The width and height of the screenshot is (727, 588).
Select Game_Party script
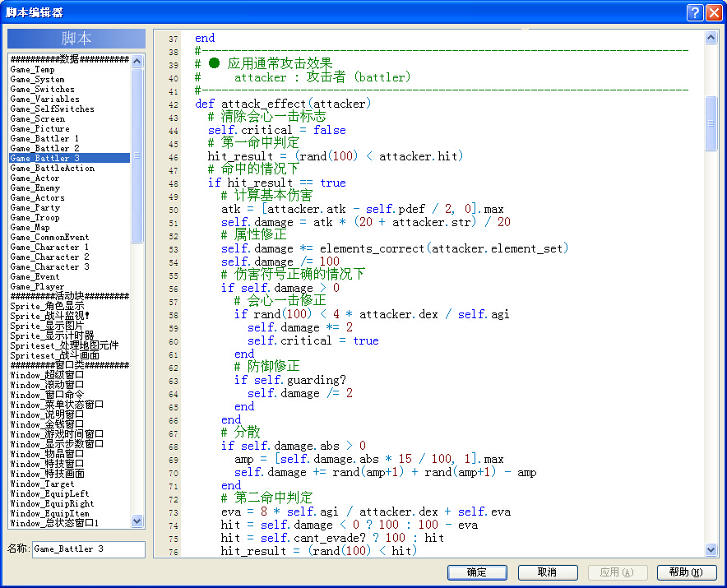click(x=70, y=208)
